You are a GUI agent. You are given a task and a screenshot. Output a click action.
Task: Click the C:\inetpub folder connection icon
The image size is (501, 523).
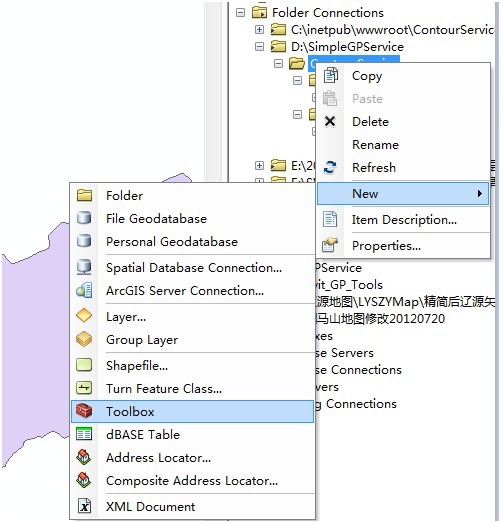(278, 29)
